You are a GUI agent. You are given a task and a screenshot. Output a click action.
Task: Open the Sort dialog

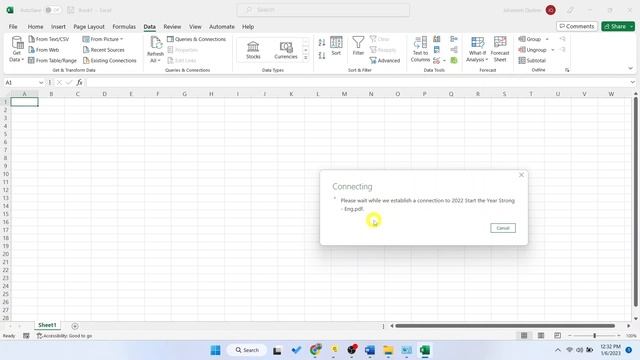pos(336,46)
